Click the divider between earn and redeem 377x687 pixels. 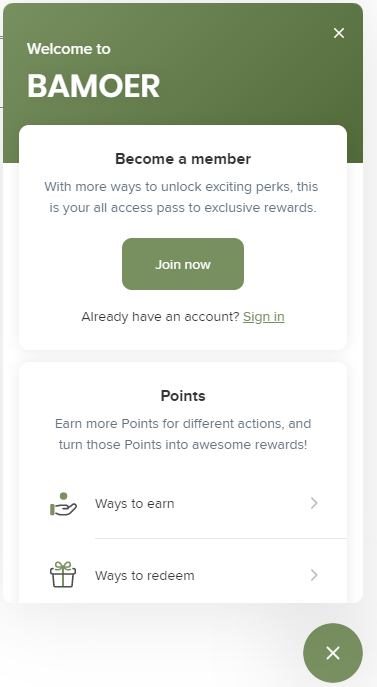point(221,538)
